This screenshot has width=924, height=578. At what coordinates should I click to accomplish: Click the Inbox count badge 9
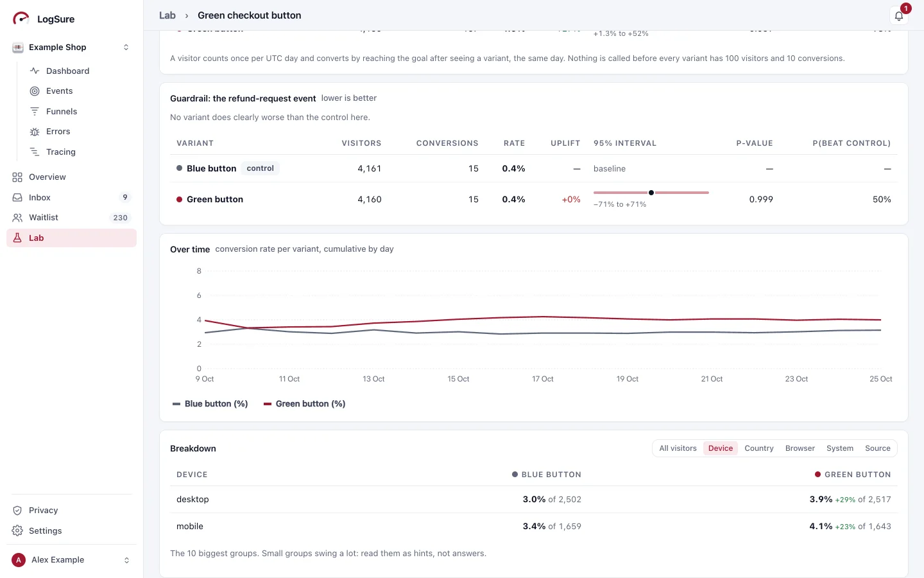pyautogui.click(x=125, y=198)
